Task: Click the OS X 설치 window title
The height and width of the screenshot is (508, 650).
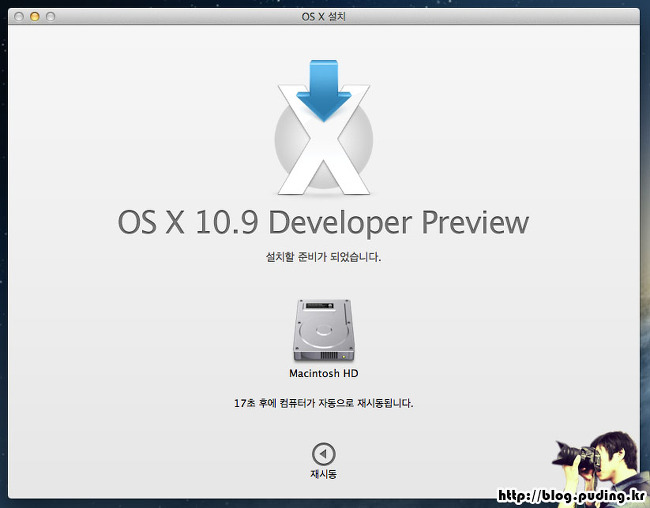Action: [324, 17]
